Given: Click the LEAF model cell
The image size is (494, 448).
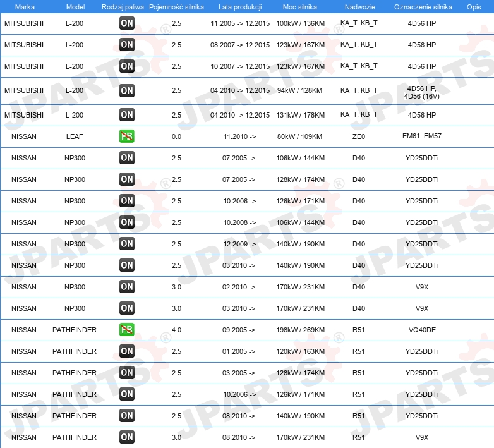Looking at the screenshot, I should [75, 136].
